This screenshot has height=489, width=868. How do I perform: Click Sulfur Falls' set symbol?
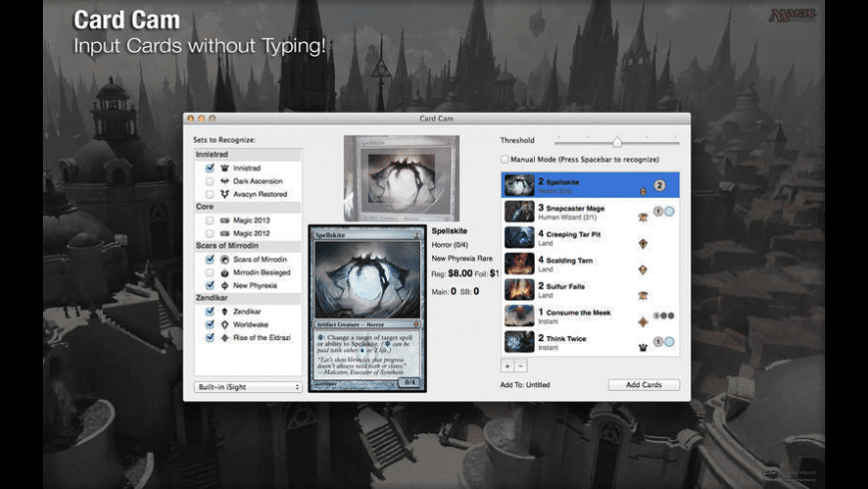[643, 295]
